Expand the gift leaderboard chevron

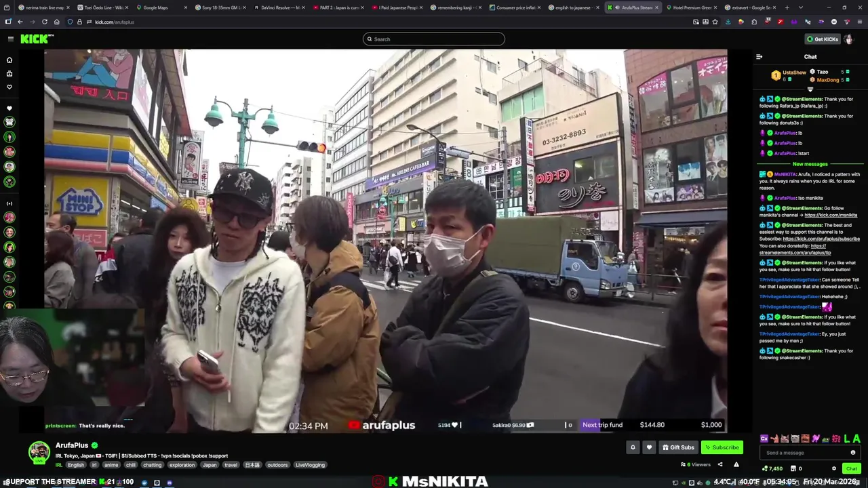(x=810, y=89)
